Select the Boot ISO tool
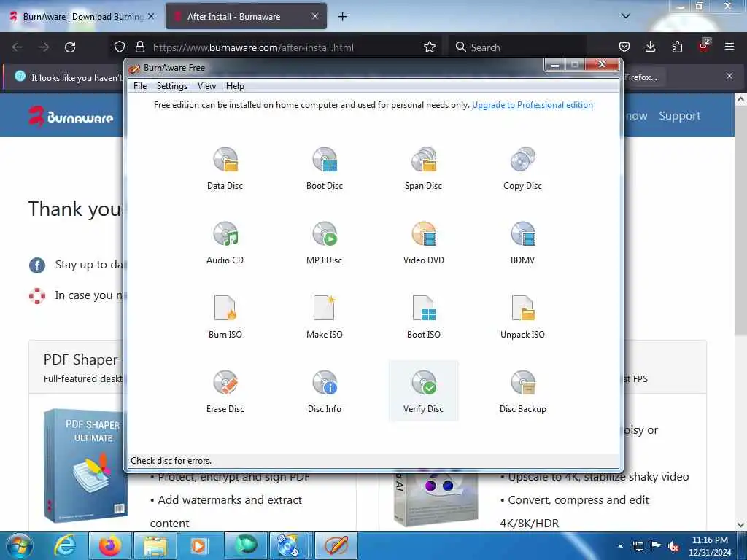The height and width of the screenshot is (560, 747). tap(424, 317)
